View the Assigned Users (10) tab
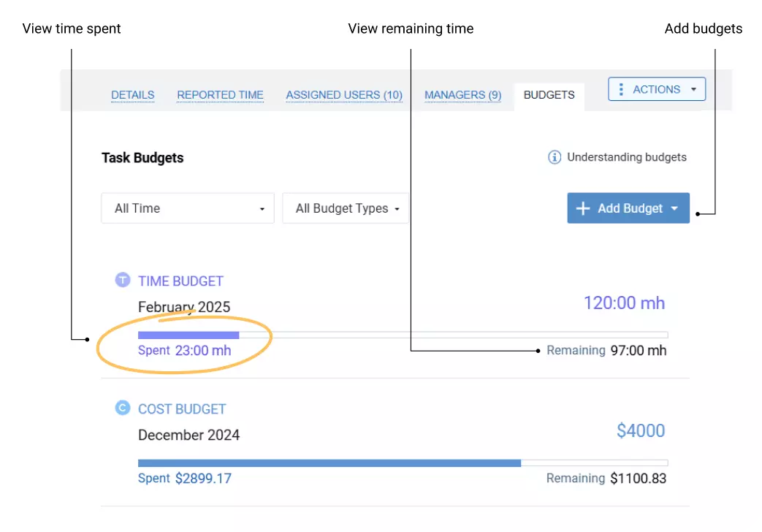The height and width of the screenshot is (532, 762). coord(343,95)
